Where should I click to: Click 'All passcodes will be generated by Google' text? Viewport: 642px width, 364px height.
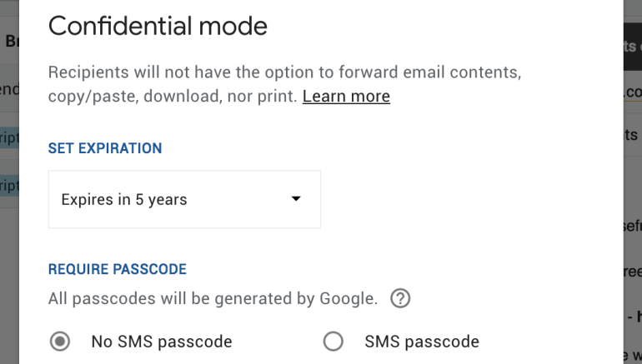(213, 298)
